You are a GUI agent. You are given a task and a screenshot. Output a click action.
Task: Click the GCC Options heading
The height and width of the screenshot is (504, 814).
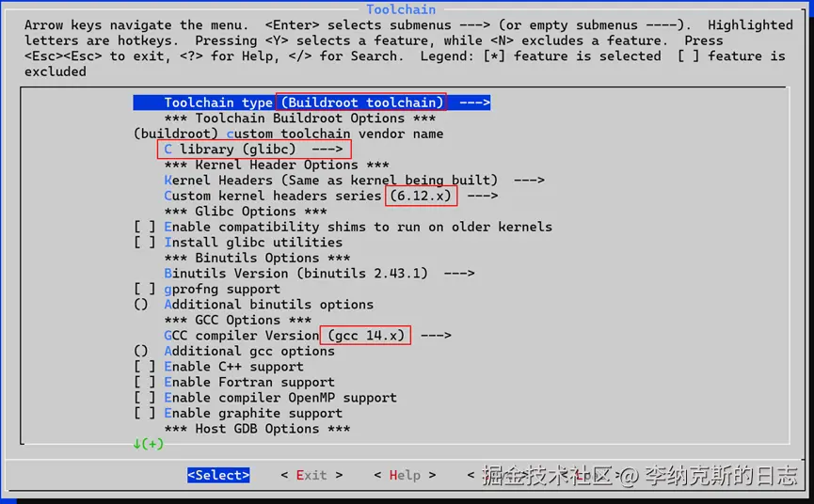coord(238,320)
